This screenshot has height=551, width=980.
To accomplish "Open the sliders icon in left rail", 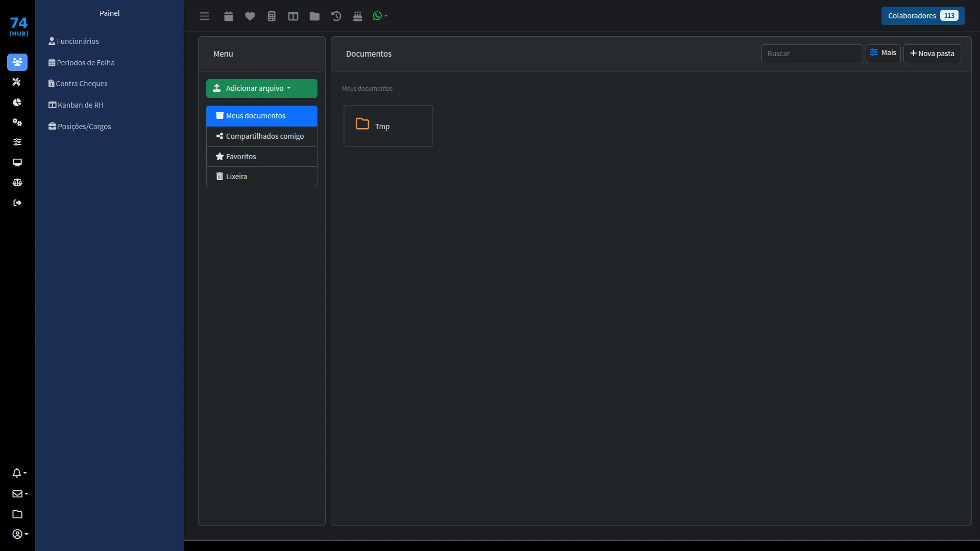I will 17,142.
